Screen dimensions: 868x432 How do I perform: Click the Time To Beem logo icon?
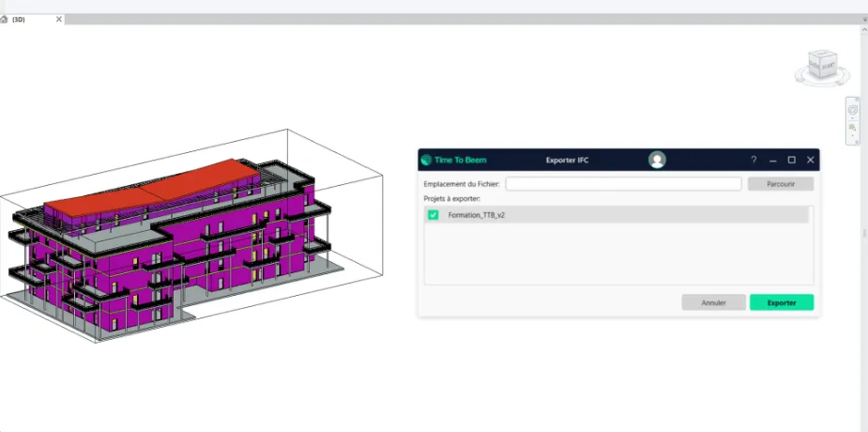click(426, 160)
